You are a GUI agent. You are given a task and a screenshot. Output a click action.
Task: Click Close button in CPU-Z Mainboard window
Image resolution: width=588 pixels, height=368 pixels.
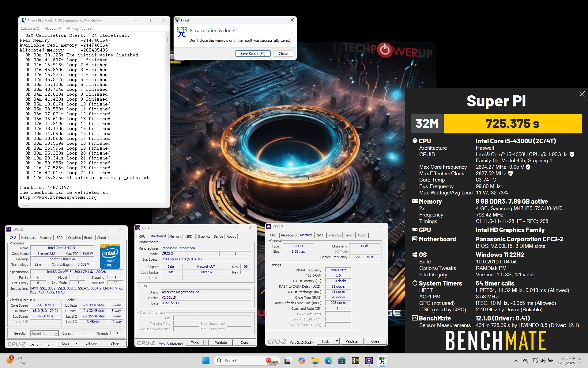point(244,343)
